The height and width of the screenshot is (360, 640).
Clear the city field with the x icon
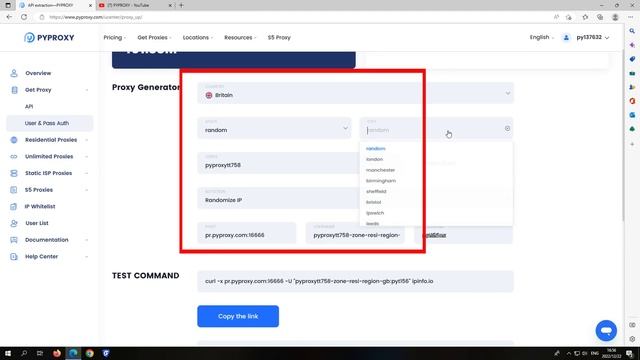pyautogui.click(x=507, y=128)
